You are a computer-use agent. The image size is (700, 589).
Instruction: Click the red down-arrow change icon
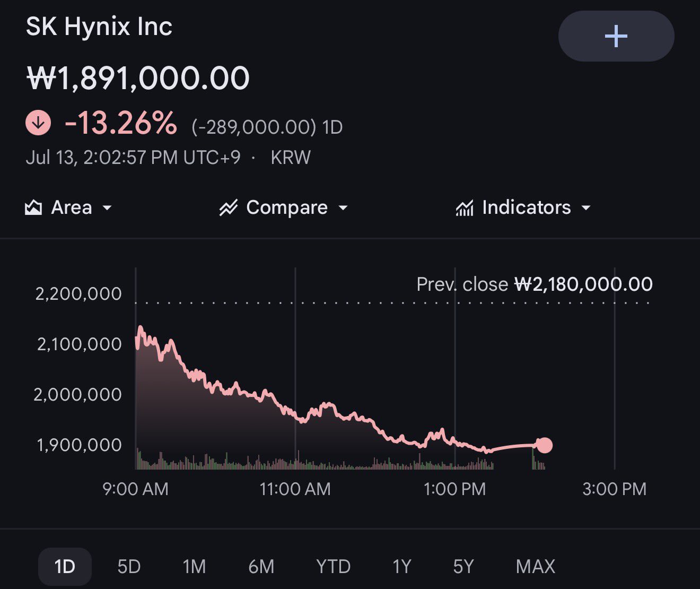38,123
